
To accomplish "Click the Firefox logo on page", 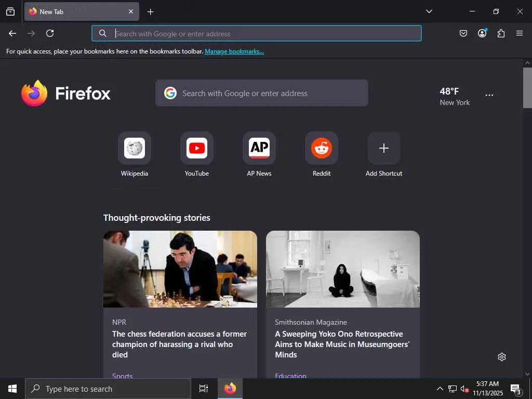I will (x=66, y=93).
